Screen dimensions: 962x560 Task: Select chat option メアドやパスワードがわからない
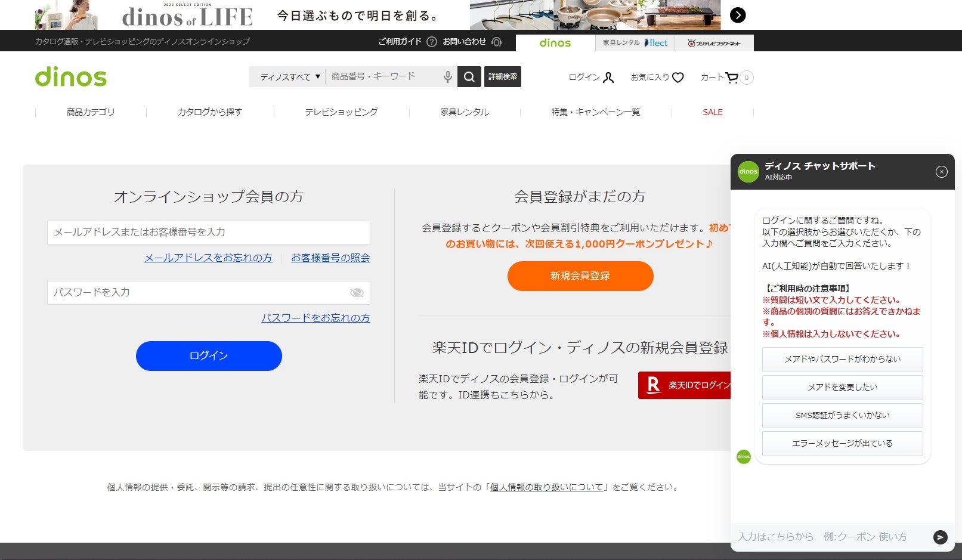pos(843,360)
